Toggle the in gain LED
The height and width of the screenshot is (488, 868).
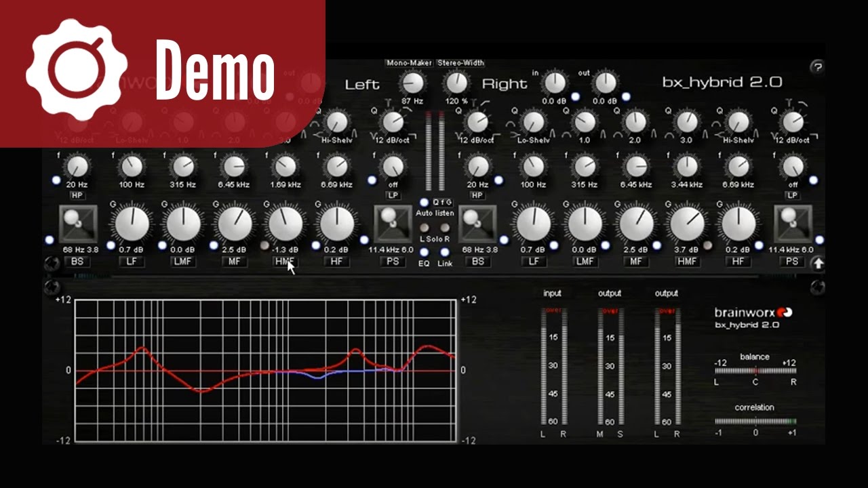pyautogui.click(x=575, y=97)
